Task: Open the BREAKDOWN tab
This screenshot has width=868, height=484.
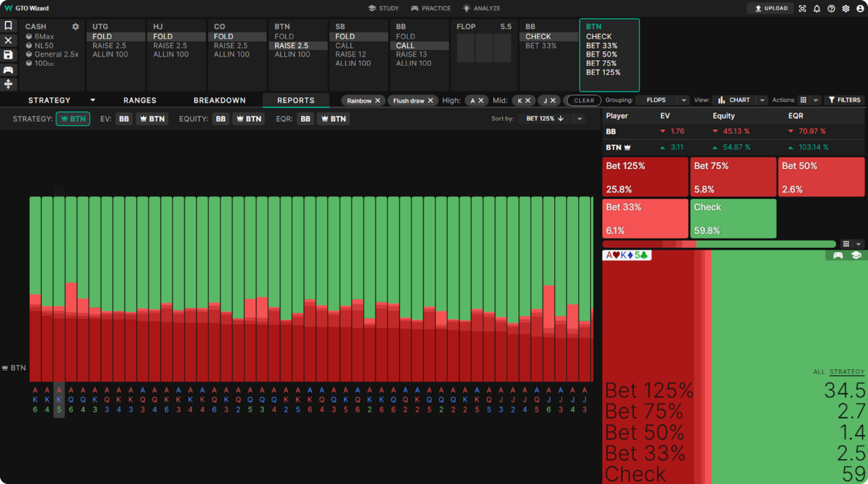Action: [x=219, y=100]
